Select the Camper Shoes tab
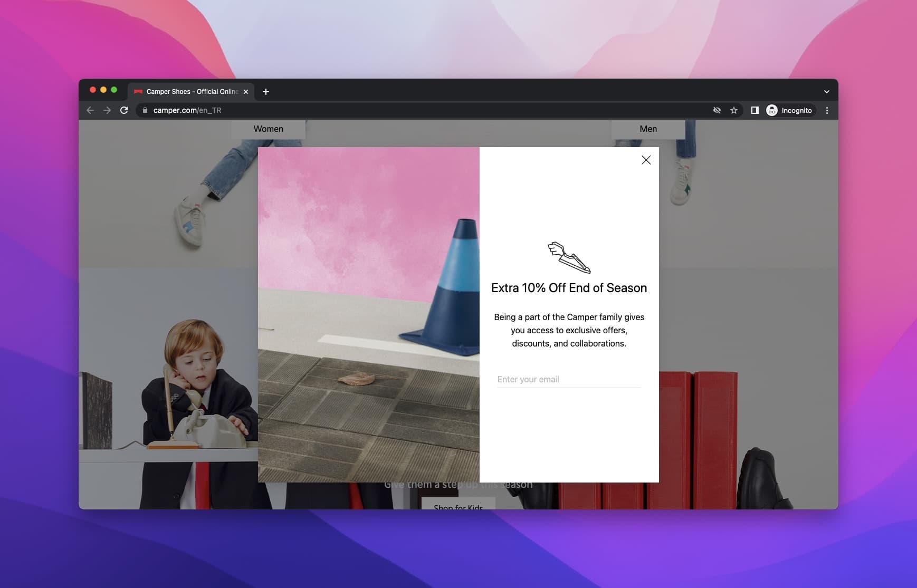The image size is (917, 588). click(x=191, y=92)
